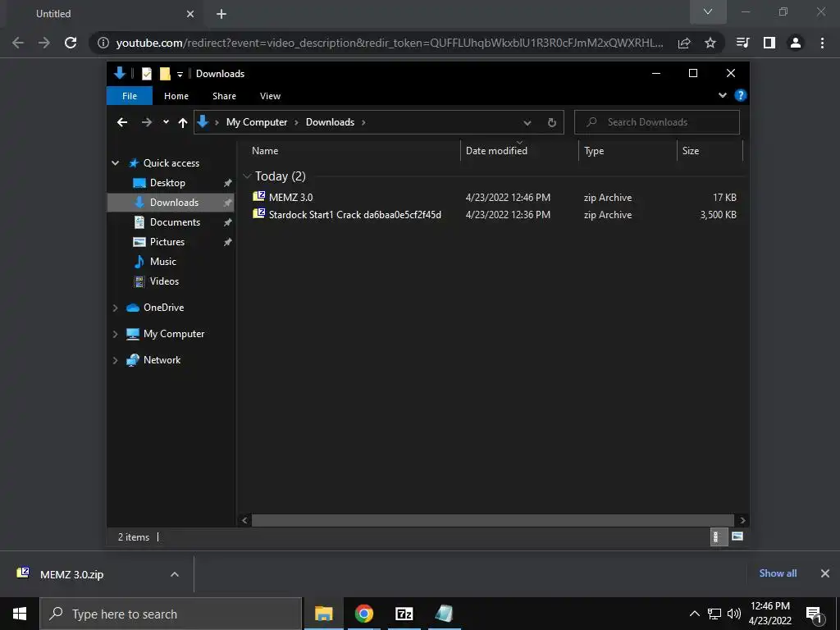
Task: Click Properties quick access toolbar icon
Action: [146, 73]
